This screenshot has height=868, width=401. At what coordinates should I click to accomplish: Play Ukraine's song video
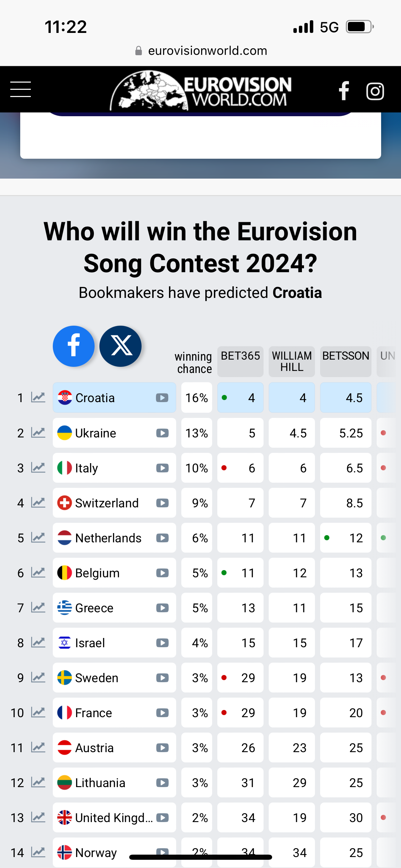(162, 433)
